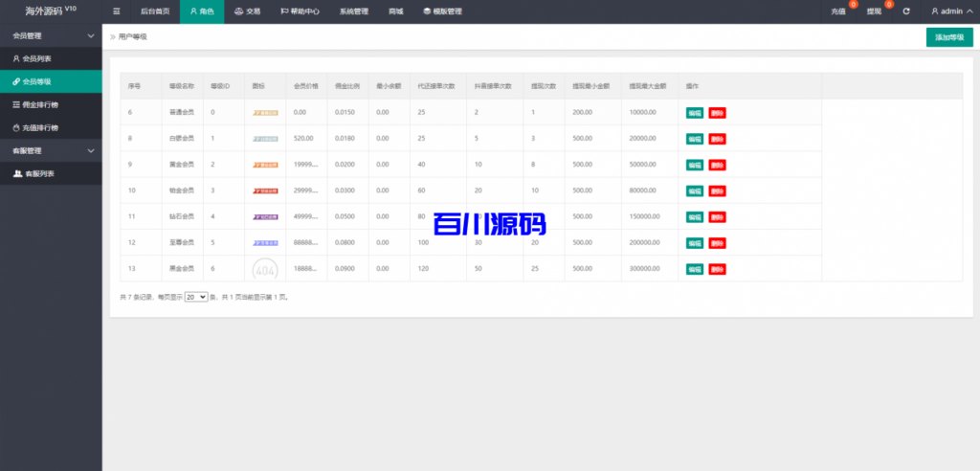Expand the admin user dropdown

(x=951, y=11)
